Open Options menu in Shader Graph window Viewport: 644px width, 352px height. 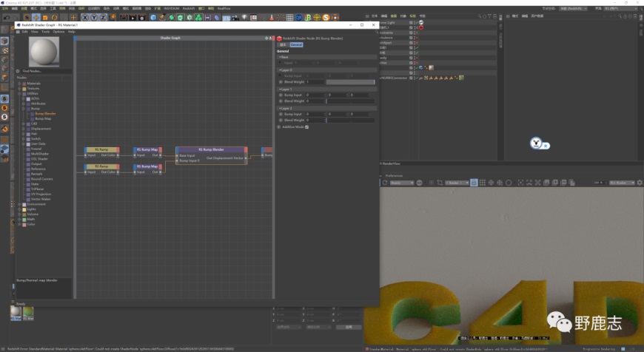(58, 32)
